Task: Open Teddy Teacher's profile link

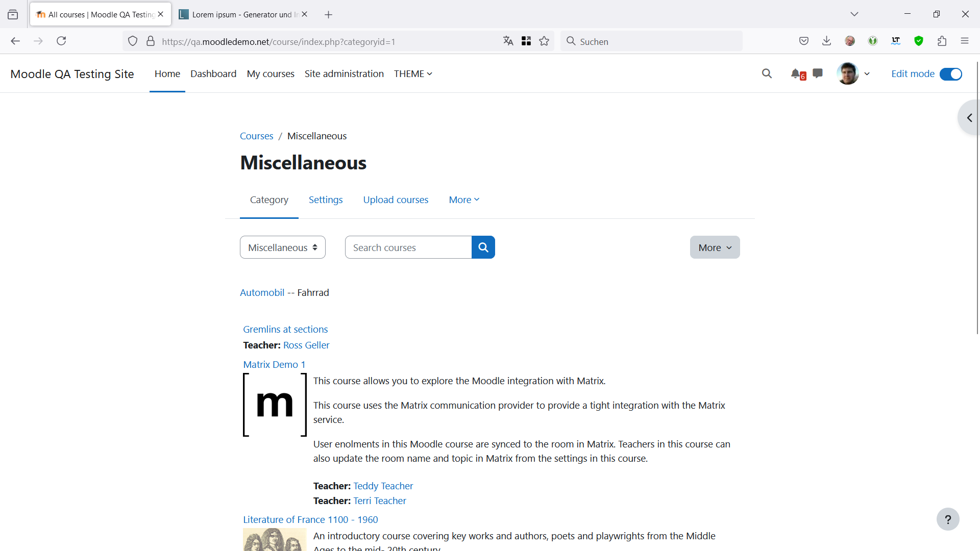Action: click(383, 486)
